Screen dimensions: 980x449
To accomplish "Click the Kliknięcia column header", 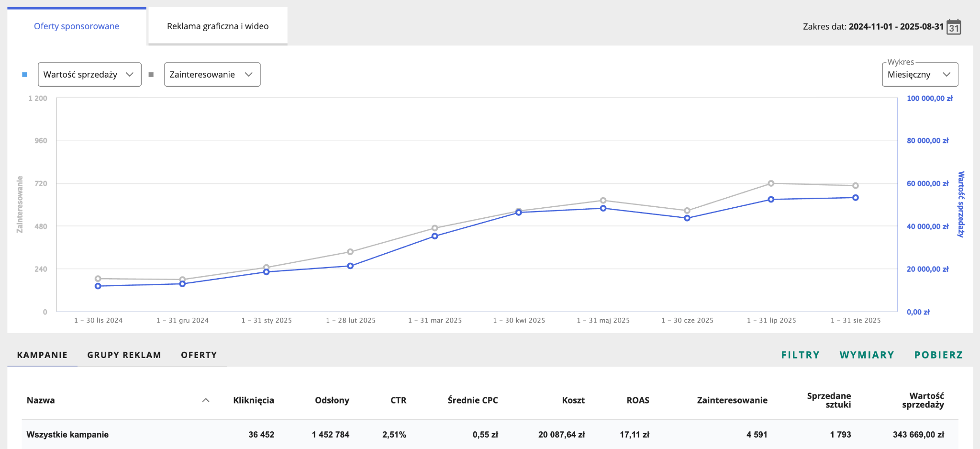I will (254, 400).
